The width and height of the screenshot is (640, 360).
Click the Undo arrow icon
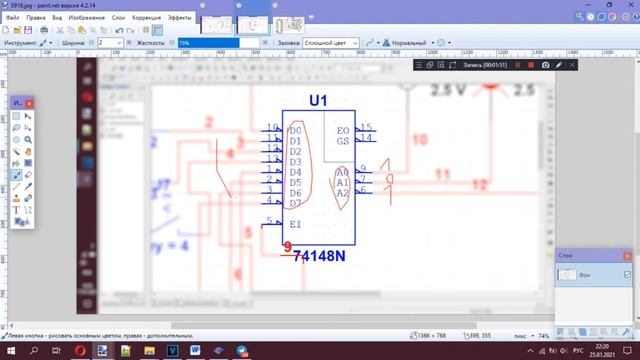pos(119,30)
